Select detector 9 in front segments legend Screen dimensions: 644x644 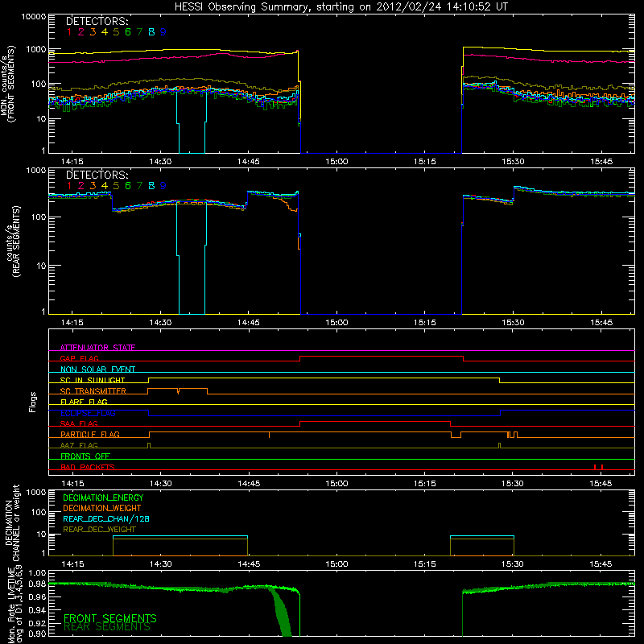coord(163,32)
